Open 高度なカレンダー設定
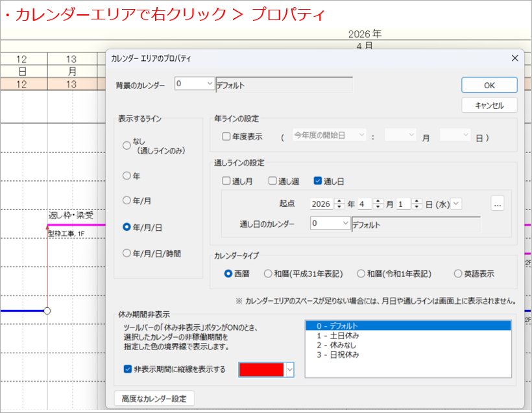This screenshot has height=413, width=532. pos(154,398)
